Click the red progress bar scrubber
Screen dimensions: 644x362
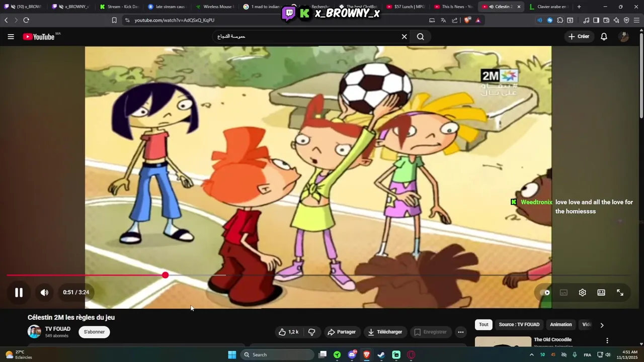(165, 275)
